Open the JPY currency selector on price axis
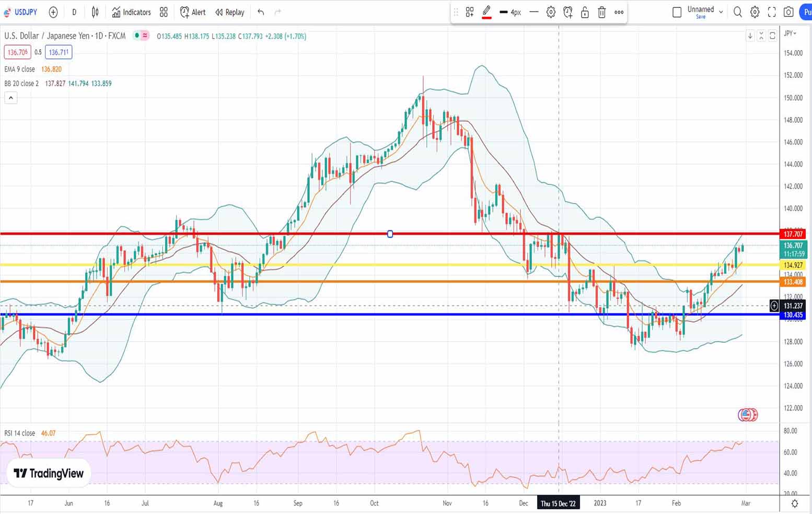812x514 pixels. pos(790,33)
